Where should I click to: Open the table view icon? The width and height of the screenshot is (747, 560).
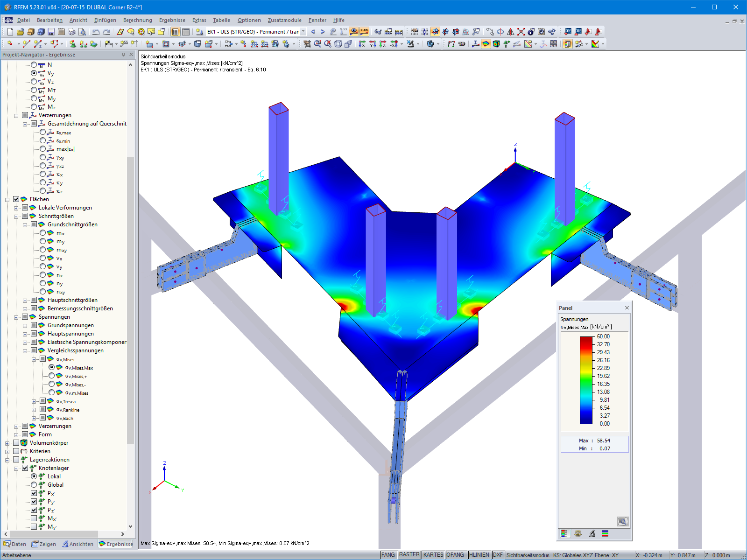point(186,32)
